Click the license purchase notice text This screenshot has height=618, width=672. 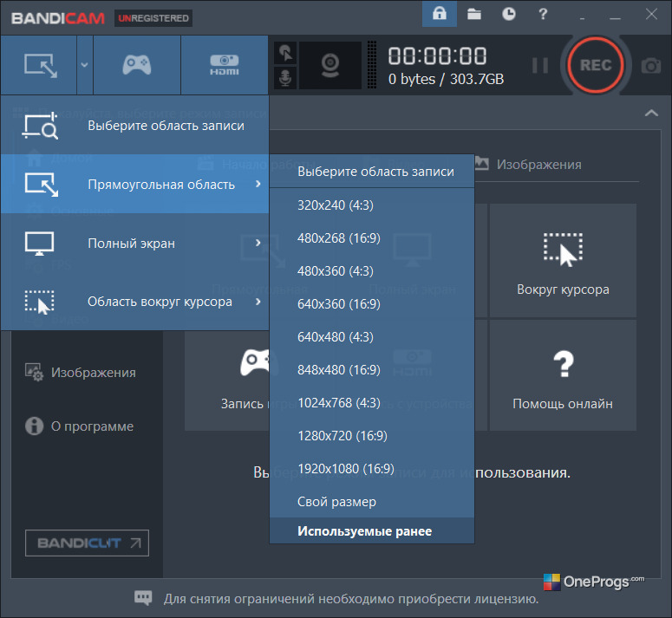click(351, 599)
